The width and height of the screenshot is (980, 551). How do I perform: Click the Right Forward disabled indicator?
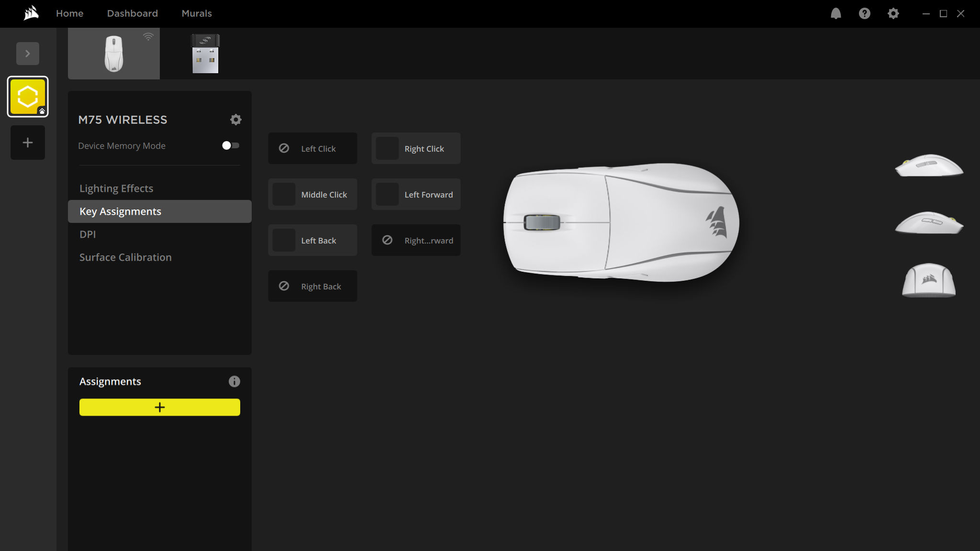[x=387, y=240]
